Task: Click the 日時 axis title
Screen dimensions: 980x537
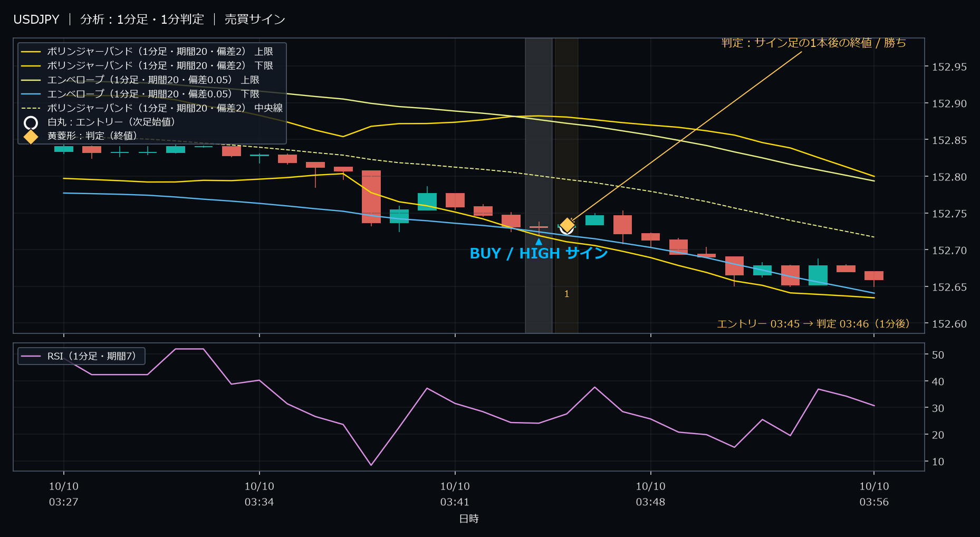Action: click(469, 519)
